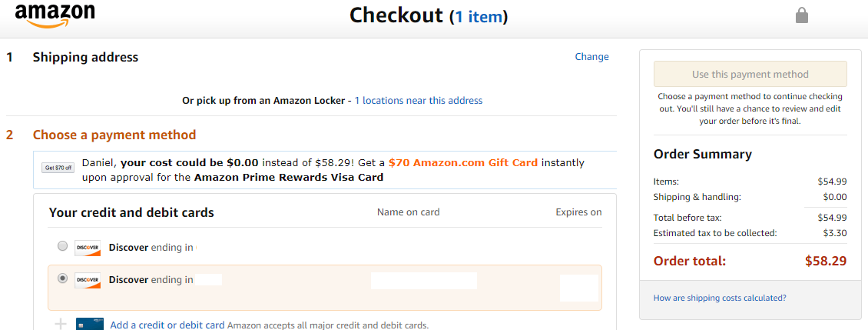Viewport: 868px width, 330px height.
Task: Open the '1 item' link in the header
Action: 479,16
